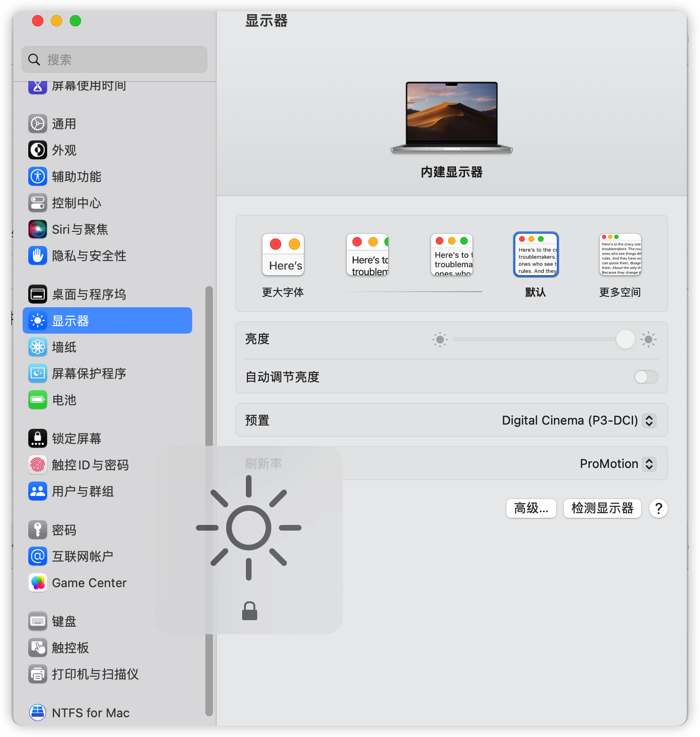Image resolution: width=700 pixels, height=737 pixels.
Task: Click the NTFS for Mac icon
Action: tap(38, 713)
